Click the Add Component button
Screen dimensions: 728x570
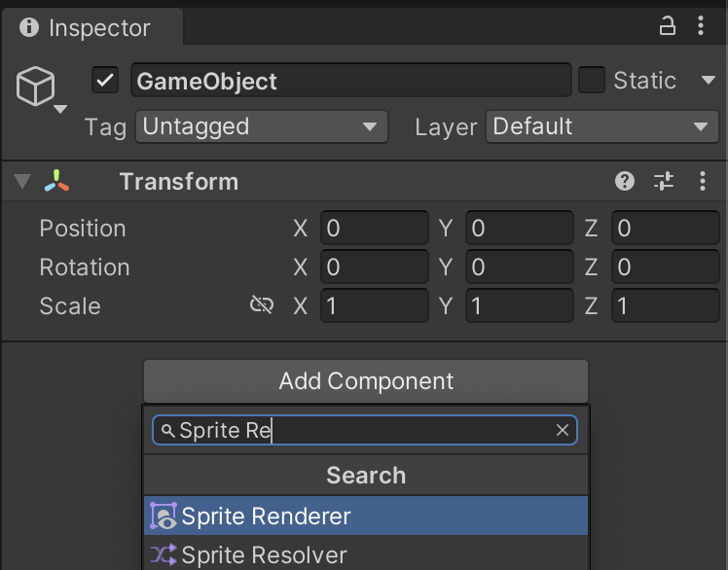point(366,381)
